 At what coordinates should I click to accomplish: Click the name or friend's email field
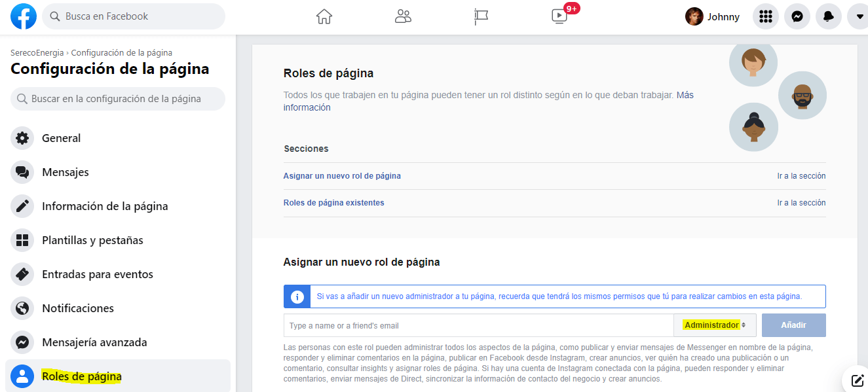[478, 325]
